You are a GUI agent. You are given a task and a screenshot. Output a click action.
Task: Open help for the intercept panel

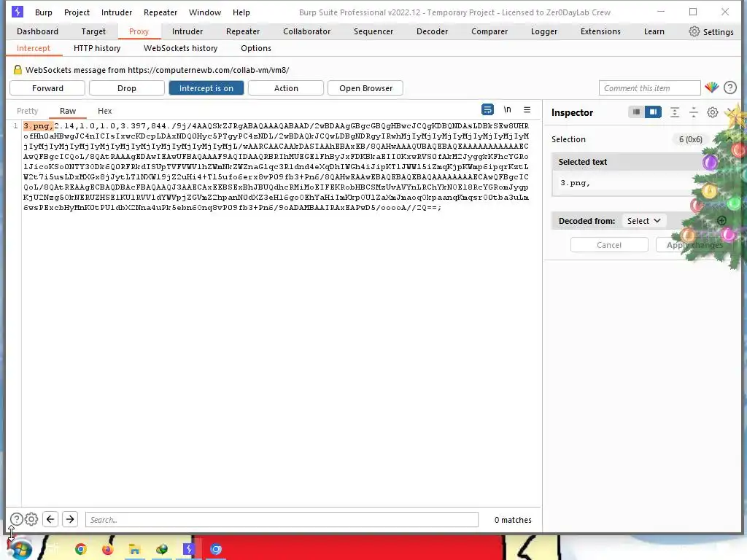coord(729,87)
